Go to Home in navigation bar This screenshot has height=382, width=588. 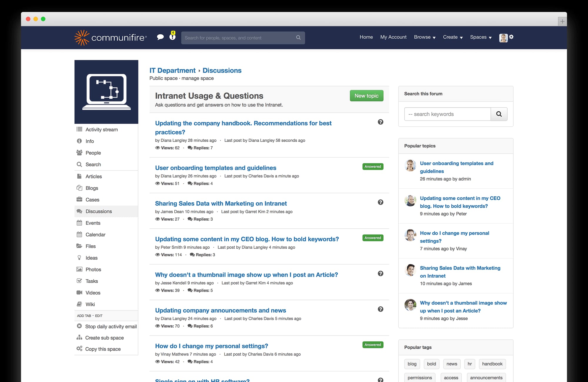coord(366,37)
